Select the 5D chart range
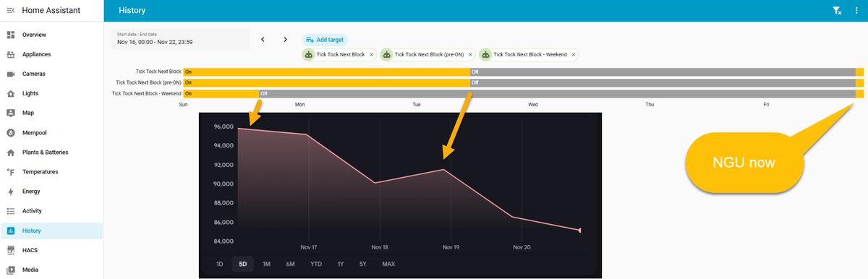 (243, 264)
